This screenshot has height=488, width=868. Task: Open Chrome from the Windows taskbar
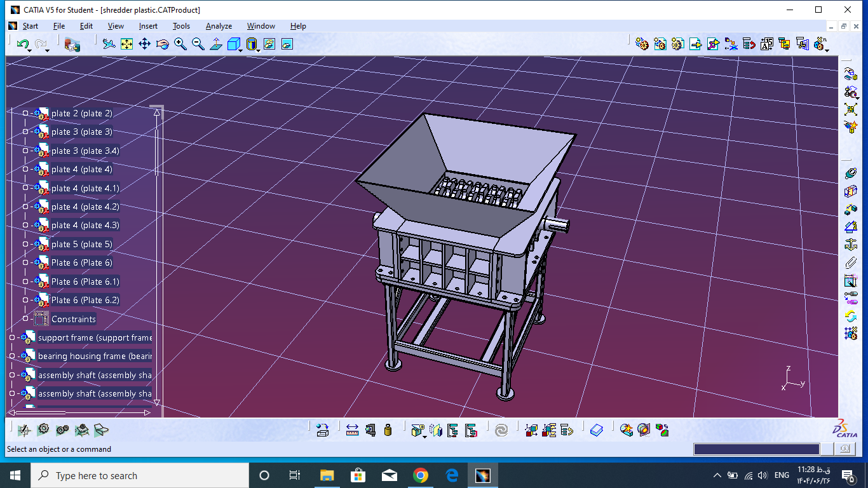[x=420, y=475]
